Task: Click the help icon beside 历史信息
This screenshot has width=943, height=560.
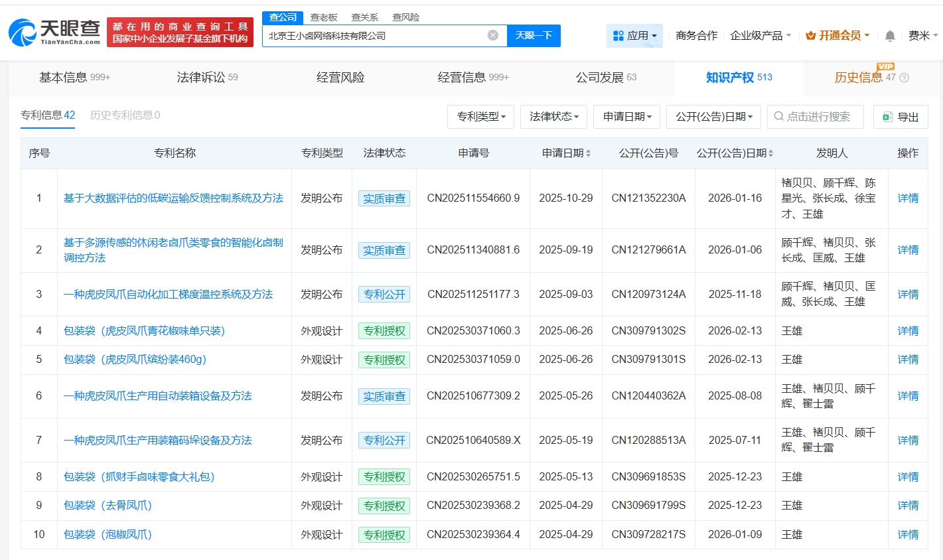Action: click(904, 78)
